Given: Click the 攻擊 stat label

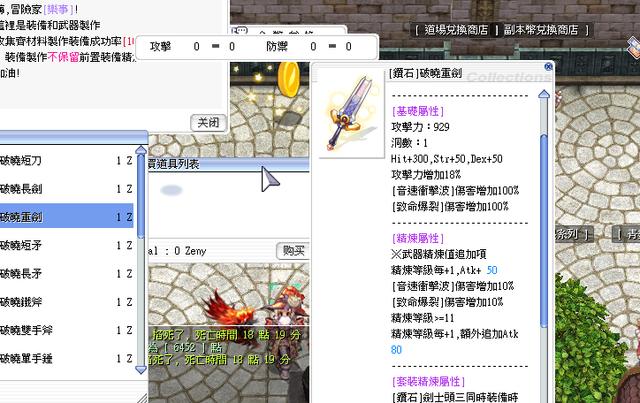Looking at the screenshot, I should click(x=160, y=47).
